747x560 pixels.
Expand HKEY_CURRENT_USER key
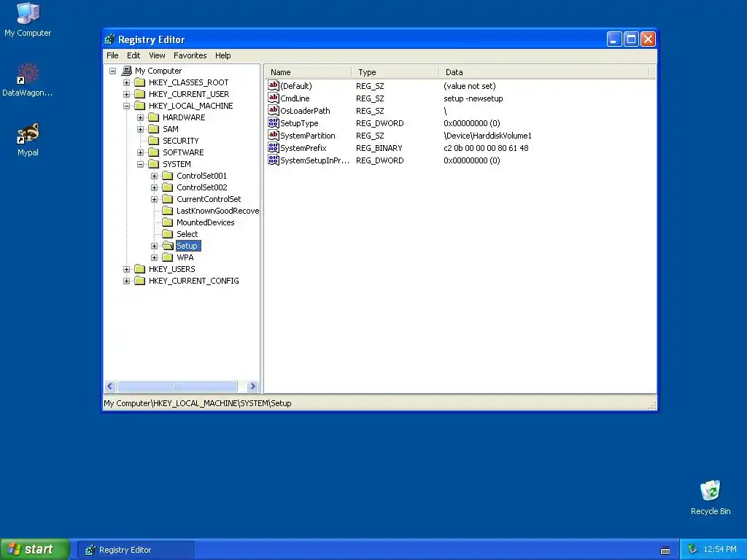pyautogui.click(x=127, y=94)
